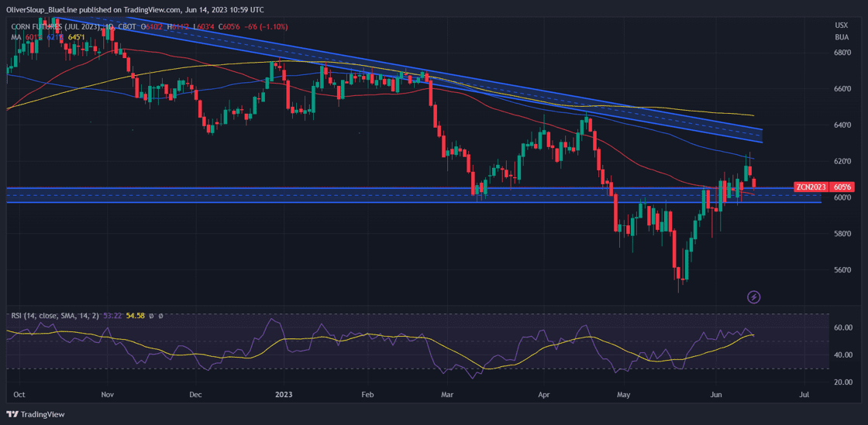This screenshot has height=425, width=868.
Task: Click the 680'0 price axis label
Action: pos(842,53)
